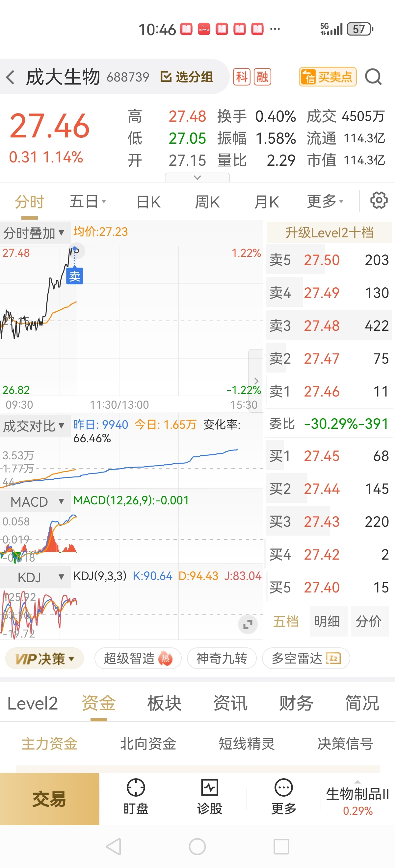Screen dimensions: 395x868
Task: Switch to 周K chart
Action: (x=207, y=202)
